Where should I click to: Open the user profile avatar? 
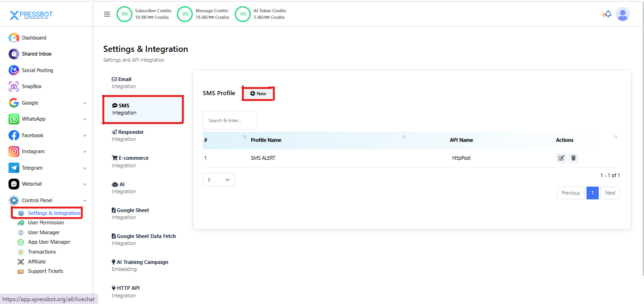(x=622, y=14)
